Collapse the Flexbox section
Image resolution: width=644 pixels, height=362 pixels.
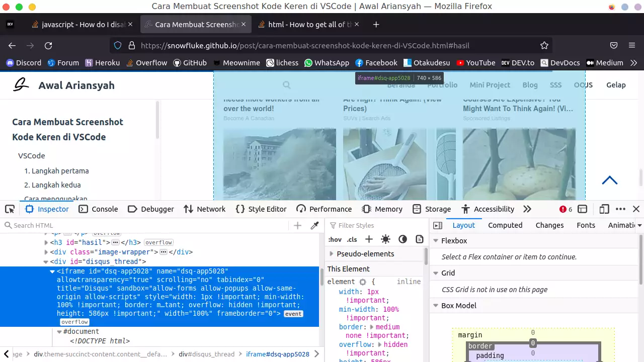(436, 241)
